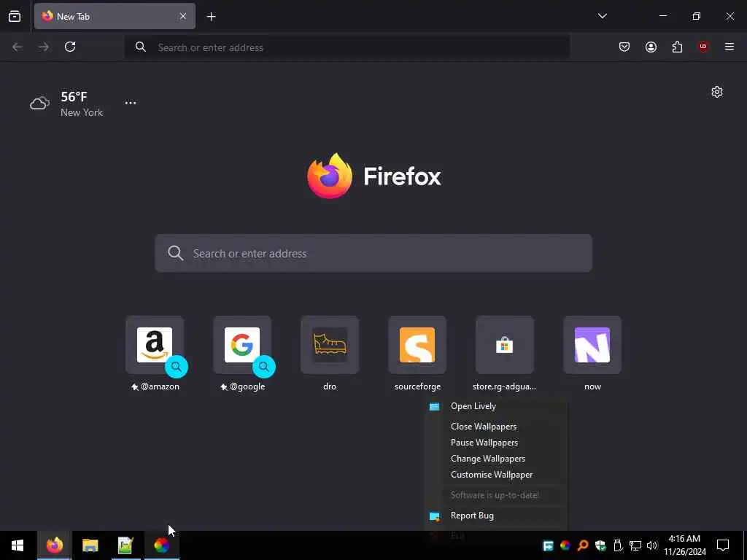Open volume speaker tray icon
Viewport: 747px width, 560px height.
point(652,545)
